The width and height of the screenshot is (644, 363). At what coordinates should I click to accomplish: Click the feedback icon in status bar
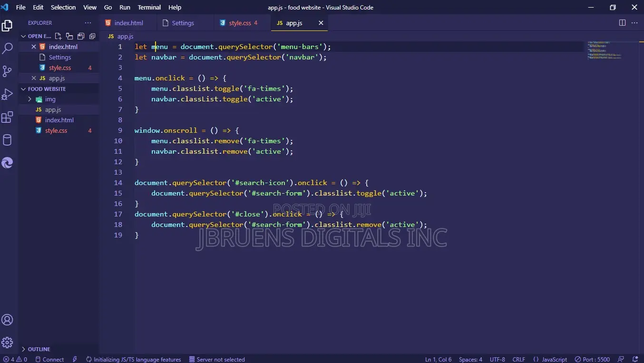pos(621,359)
